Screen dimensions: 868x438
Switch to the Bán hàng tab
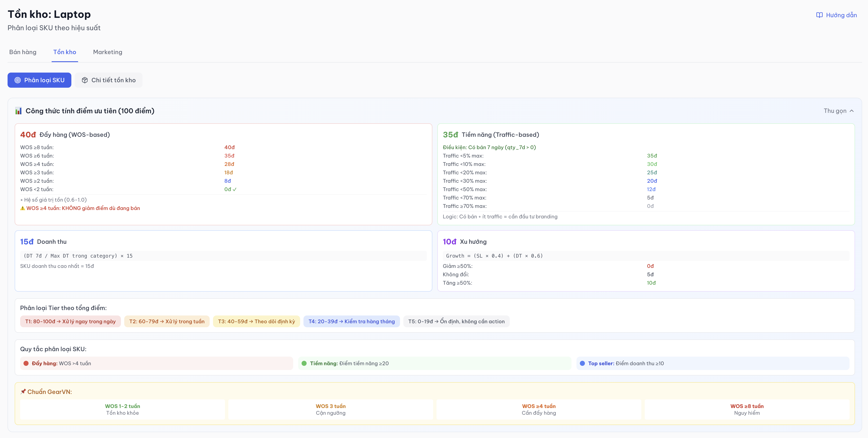23,52
